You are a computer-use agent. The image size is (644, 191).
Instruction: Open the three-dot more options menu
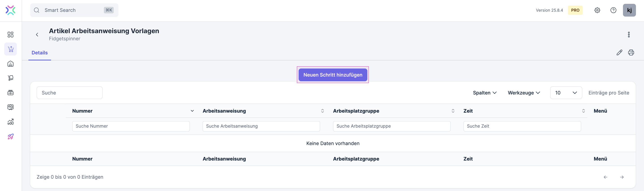pos(629,34)
